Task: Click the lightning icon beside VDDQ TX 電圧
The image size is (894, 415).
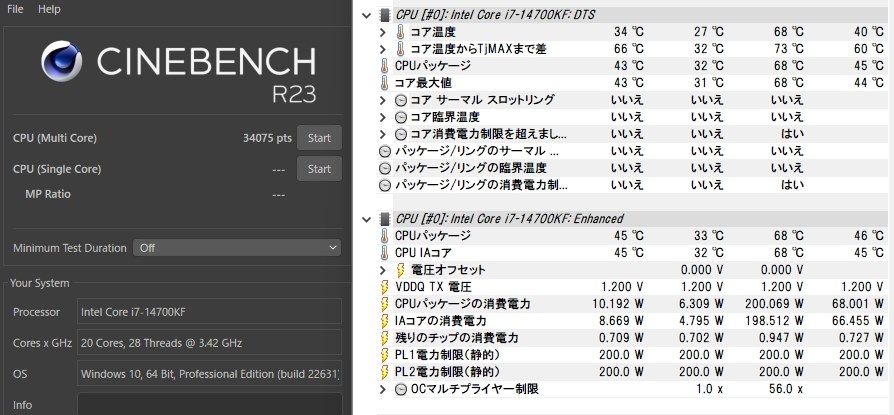Action: 385,287
